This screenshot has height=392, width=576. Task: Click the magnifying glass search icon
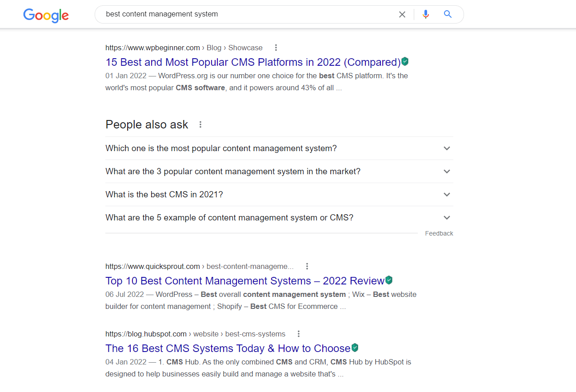[x=448, y=14]
